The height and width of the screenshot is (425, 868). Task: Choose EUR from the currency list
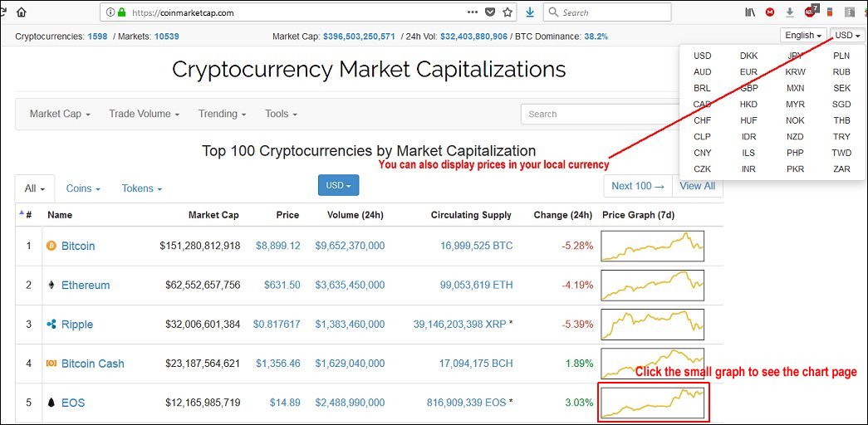[x=748, y=72]
